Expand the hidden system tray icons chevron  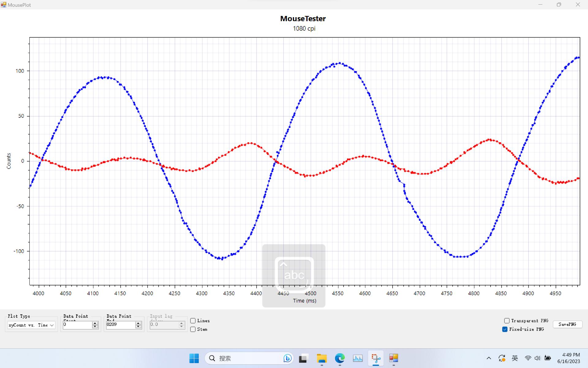point(489,358)
